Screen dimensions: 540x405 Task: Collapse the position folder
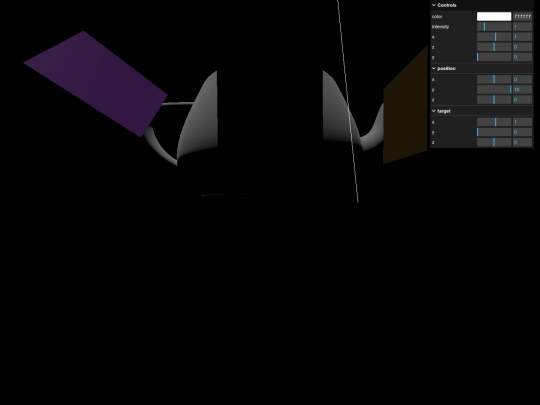coord(481,69)
